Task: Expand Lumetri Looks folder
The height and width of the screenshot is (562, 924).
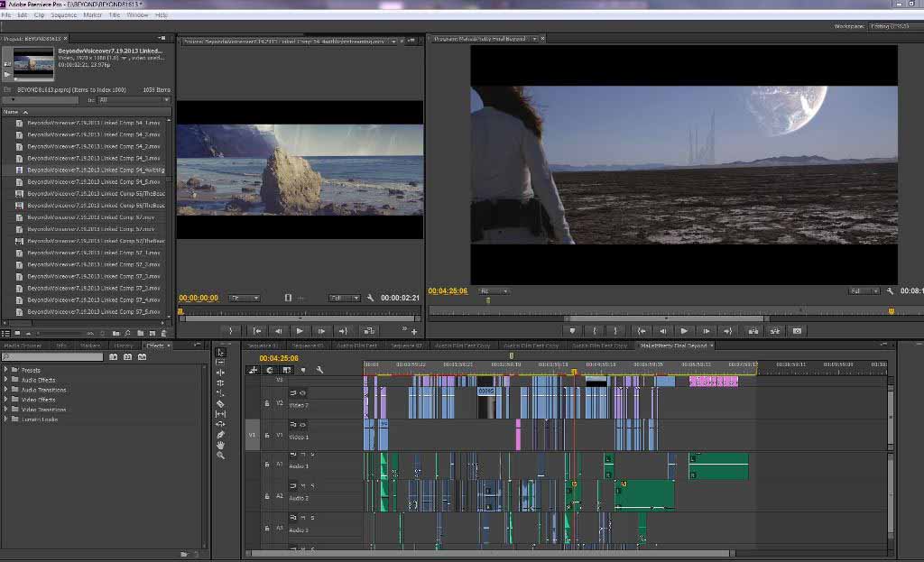Action: [x=6, y=419]
